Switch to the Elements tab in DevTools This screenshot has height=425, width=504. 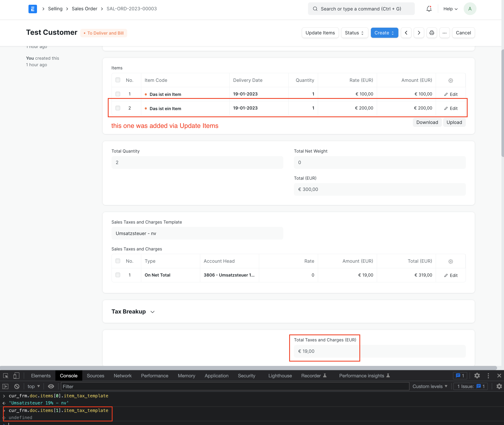point(41,376)
